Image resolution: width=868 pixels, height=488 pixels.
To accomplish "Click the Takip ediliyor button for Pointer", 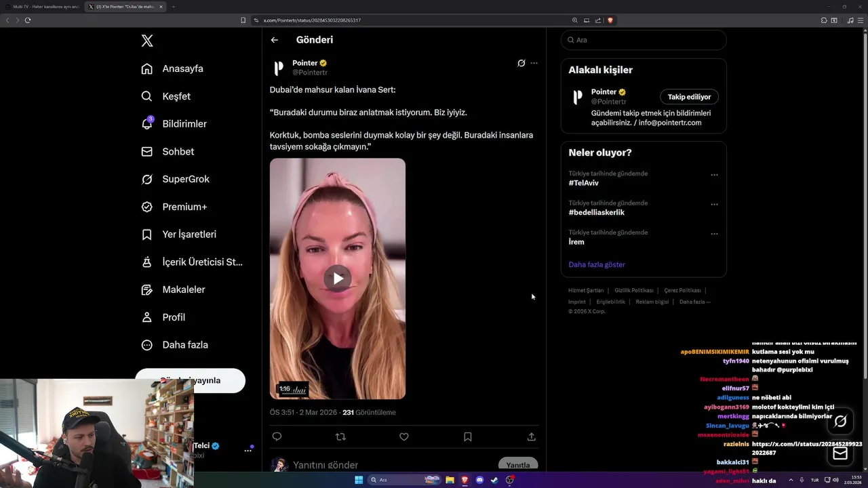I will 689,97.
